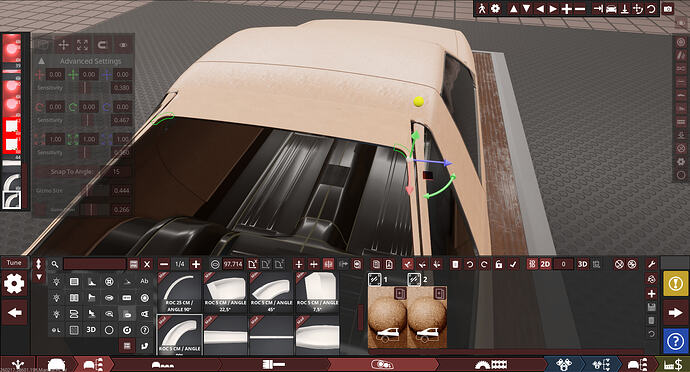The height and width of the screenshot is (372, 690).
Task: Toggle the mirror symmetry button
Action: point(328,264)
